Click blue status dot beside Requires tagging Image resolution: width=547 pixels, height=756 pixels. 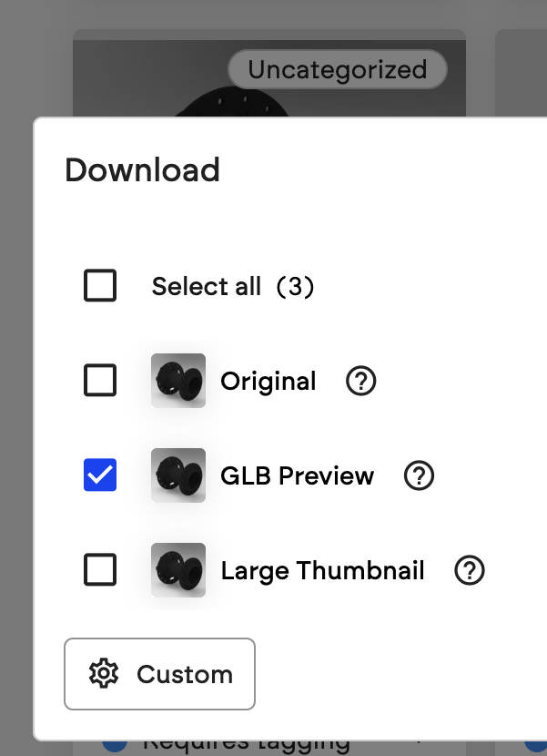click(115, 745)
